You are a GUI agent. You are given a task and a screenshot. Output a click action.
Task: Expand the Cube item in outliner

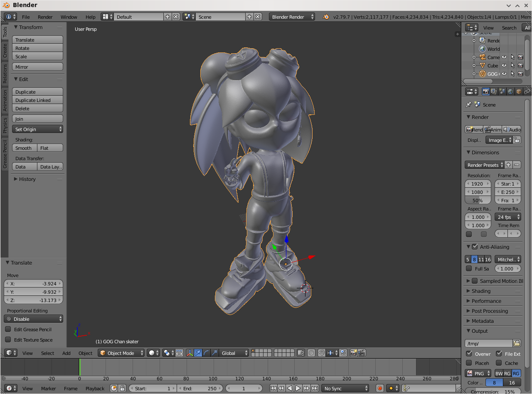tap(474, 65)
